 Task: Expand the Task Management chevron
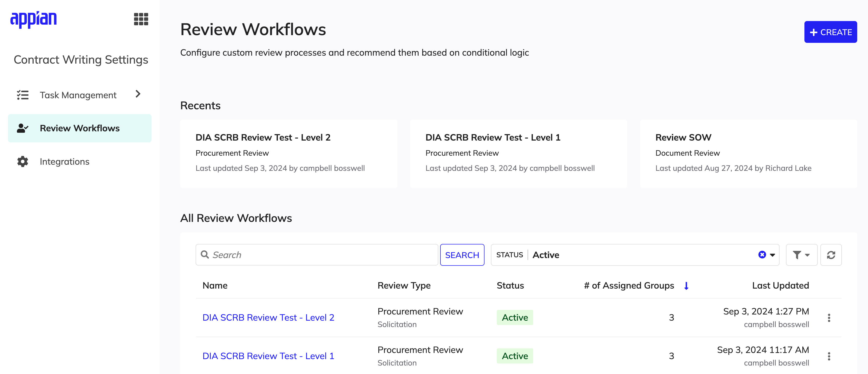coord(138,94)
